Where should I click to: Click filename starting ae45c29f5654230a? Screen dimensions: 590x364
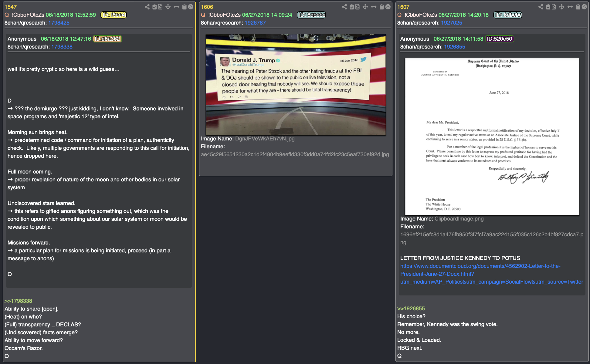(x=295, y=154)
